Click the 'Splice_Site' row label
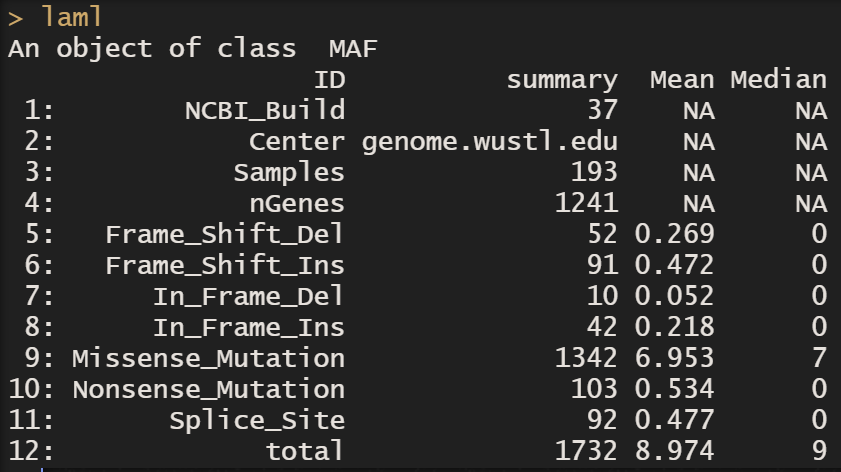Image resolution: width=841 pixels, height=472 pixels. tap(257, 420)
